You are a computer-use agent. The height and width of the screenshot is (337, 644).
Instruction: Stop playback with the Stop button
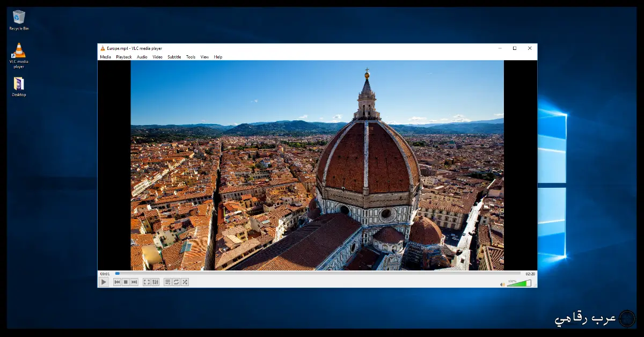(126, 282)
